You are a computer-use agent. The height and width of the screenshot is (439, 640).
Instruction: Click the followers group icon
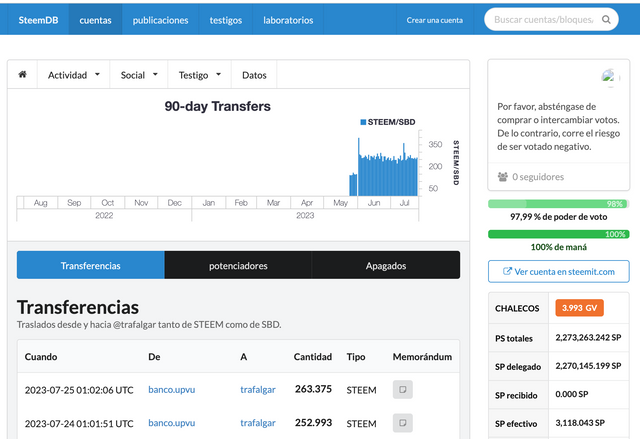[x=503, y=177]
